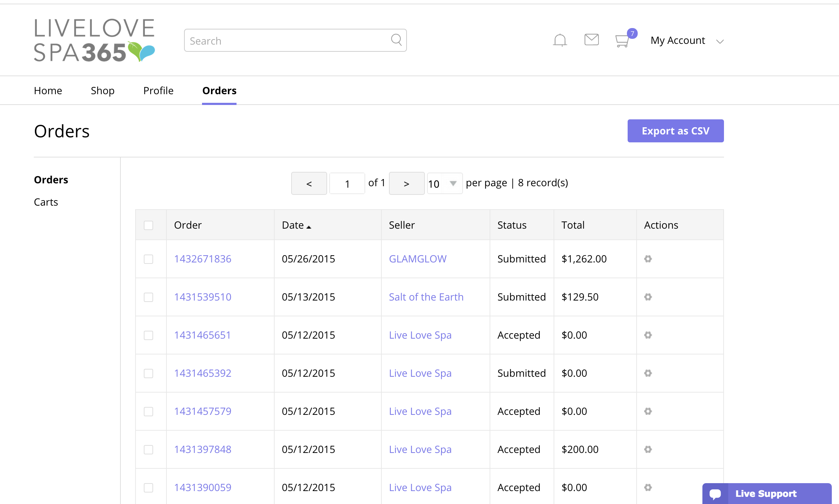Open the Salt of the Earth seller link
This screenshot has width=839, height=504.
[x=426, y=297]
